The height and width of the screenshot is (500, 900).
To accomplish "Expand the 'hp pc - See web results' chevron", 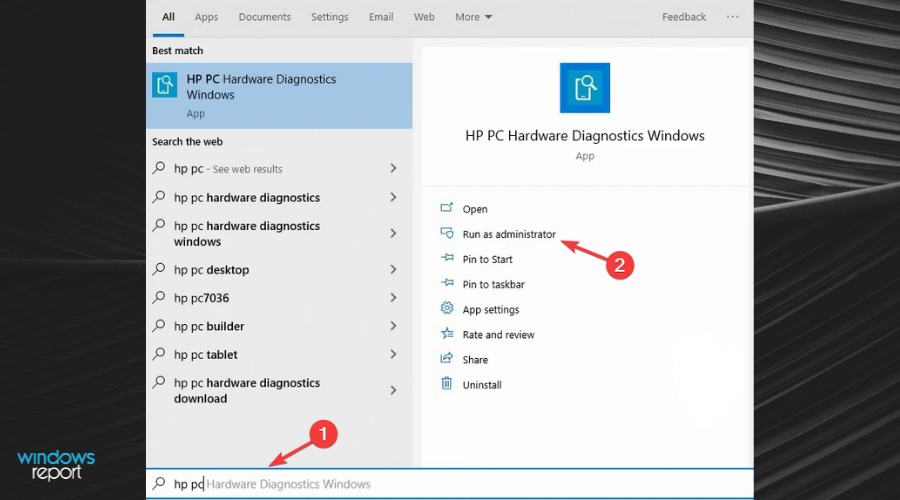I will point(393,168).
